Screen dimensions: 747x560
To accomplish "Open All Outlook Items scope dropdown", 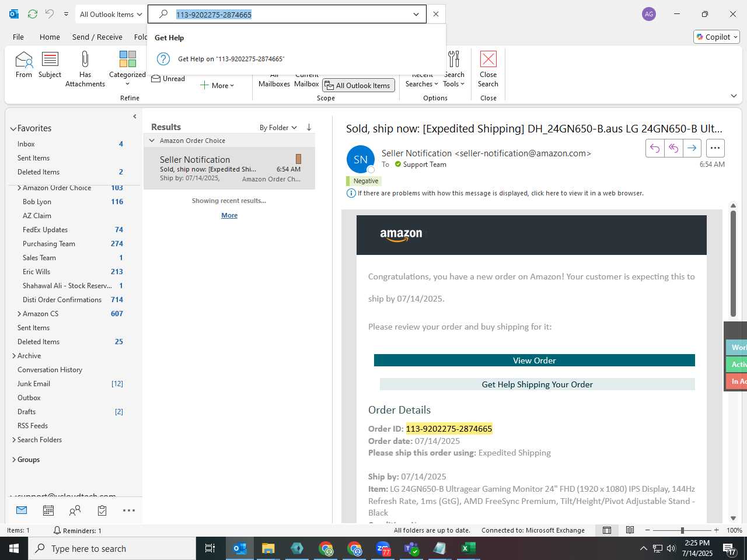I will click(x=111, y=14).
